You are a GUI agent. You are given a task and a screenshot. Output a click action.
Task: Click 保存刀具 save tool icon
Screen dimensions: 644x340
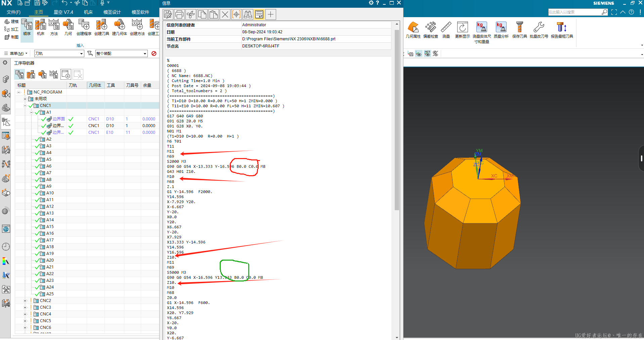point(520,30)
